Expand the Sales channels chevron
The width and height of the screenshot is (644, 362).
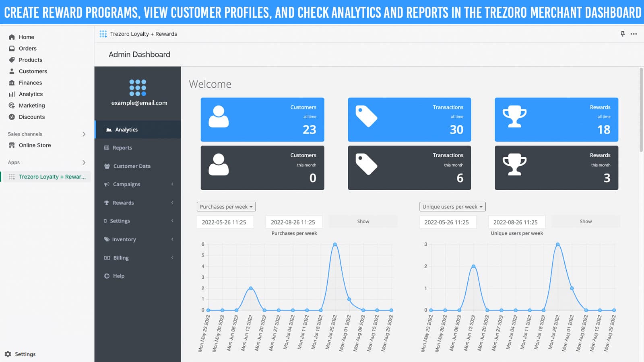coord(84,134)
